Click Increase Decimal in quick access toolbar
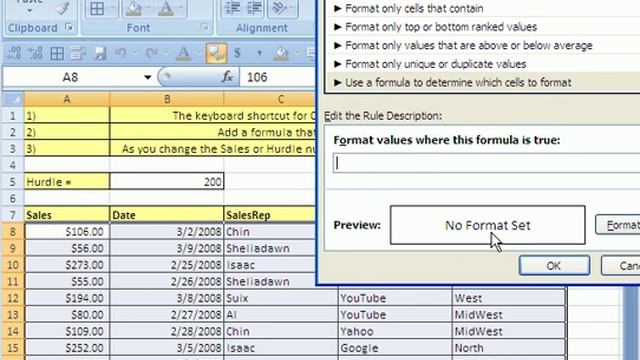The image size is (640, 360). click(14, 53)
